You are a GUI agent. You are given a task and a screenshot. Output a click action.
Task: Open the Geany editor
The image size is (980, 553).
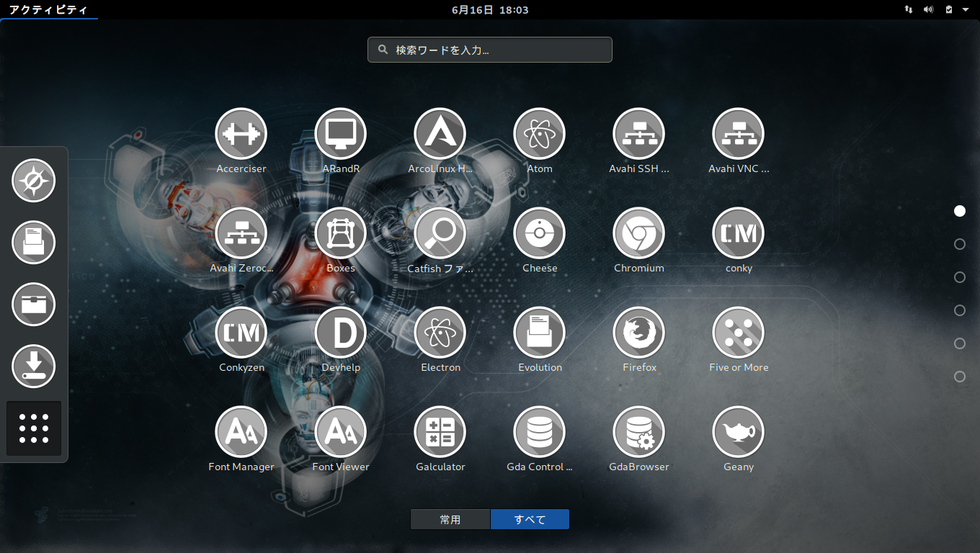click(x=739, y=432)
